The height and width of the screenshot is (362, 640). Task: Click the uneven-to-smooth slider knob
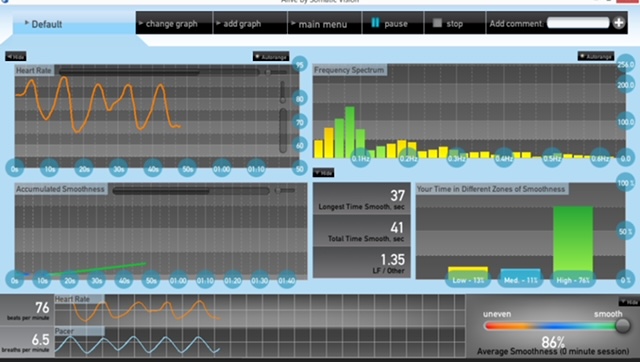(622, 325)
